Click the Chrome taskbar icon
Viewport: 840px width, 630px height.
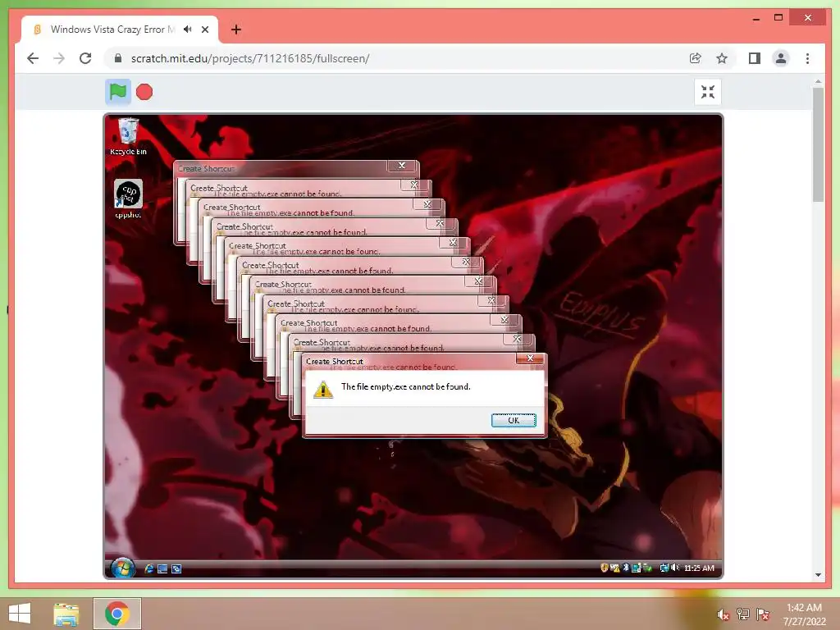117,614
